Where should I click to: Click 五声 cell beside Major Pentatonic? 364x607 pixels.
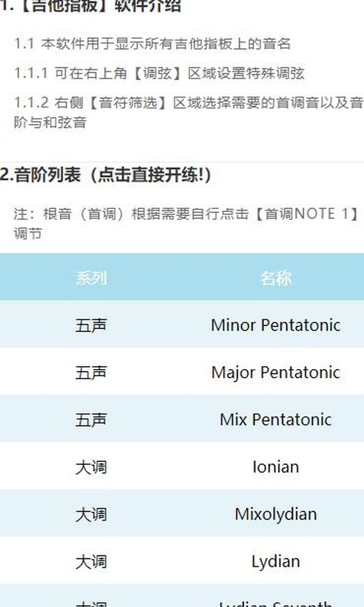click(91, 373)
